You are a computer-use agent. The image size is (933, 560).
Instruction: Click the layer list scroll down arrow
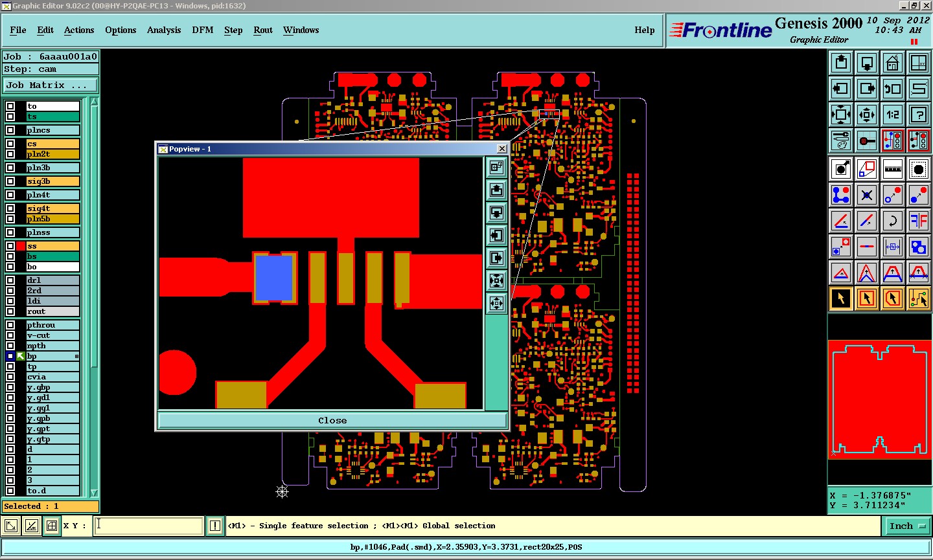pos(95,492)
